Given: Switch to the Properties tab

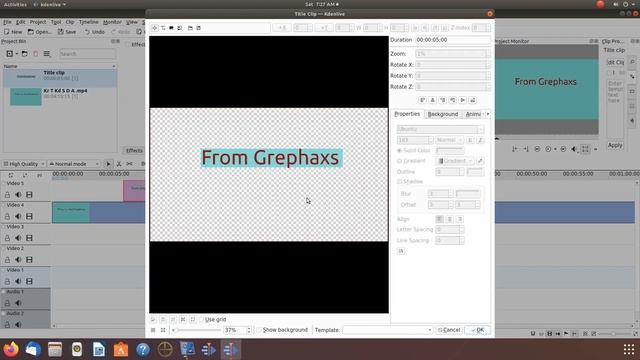Looking at the screenshot, I should point(407,114).
